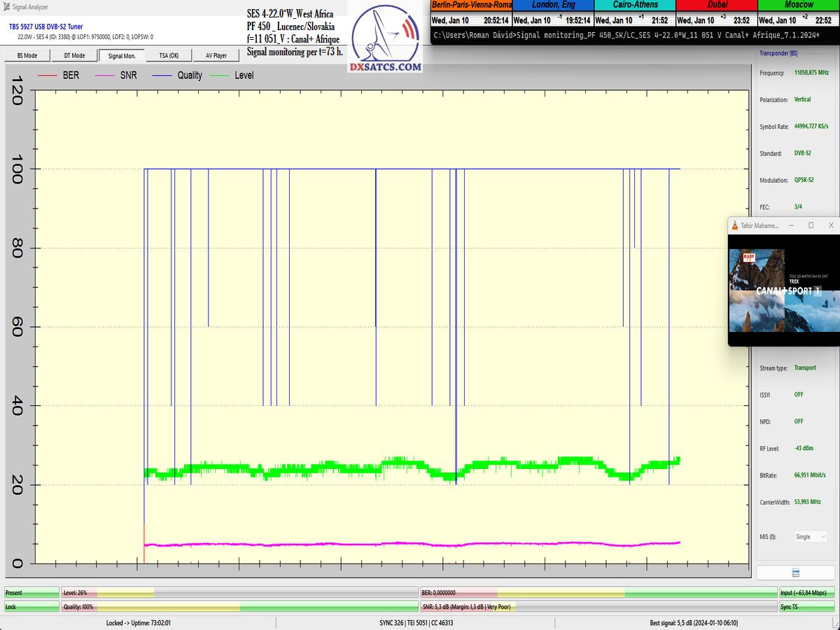
Task: Click the Quality 100% progress bar
Action: [x=239, y=607]
